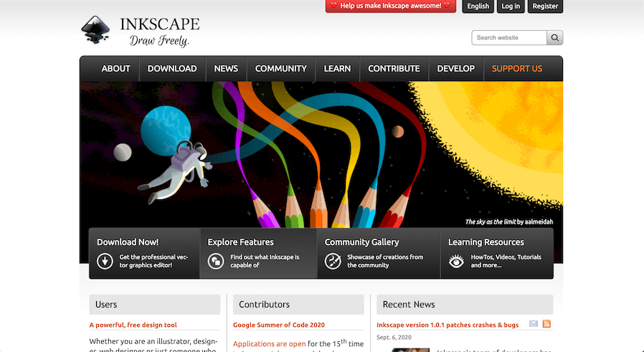The width and height of the screenshot is (644, 352).
Task: Open the orange RSS feed icon
Action: coord(546,323)
